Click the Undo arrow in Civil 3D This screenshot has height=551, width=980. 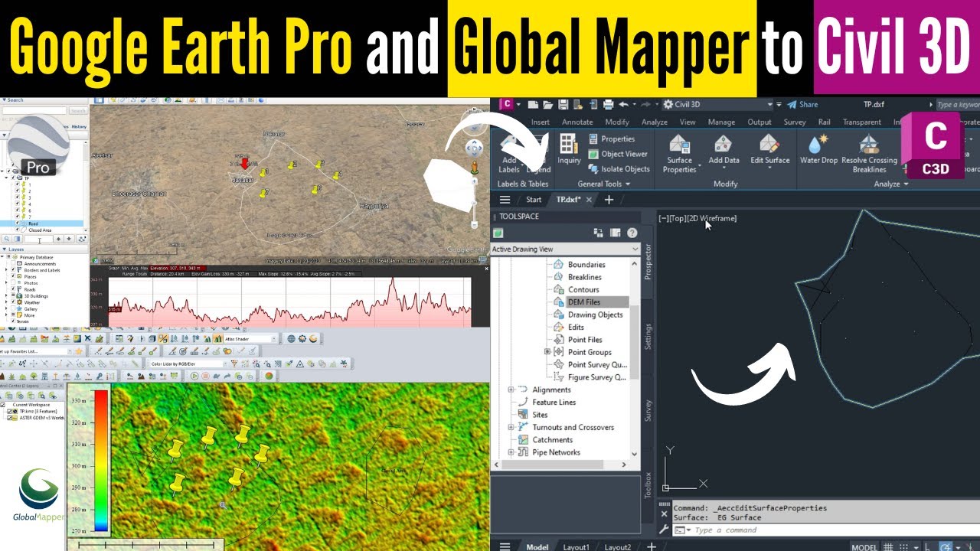pyautogui.click(x=623, y=105)
